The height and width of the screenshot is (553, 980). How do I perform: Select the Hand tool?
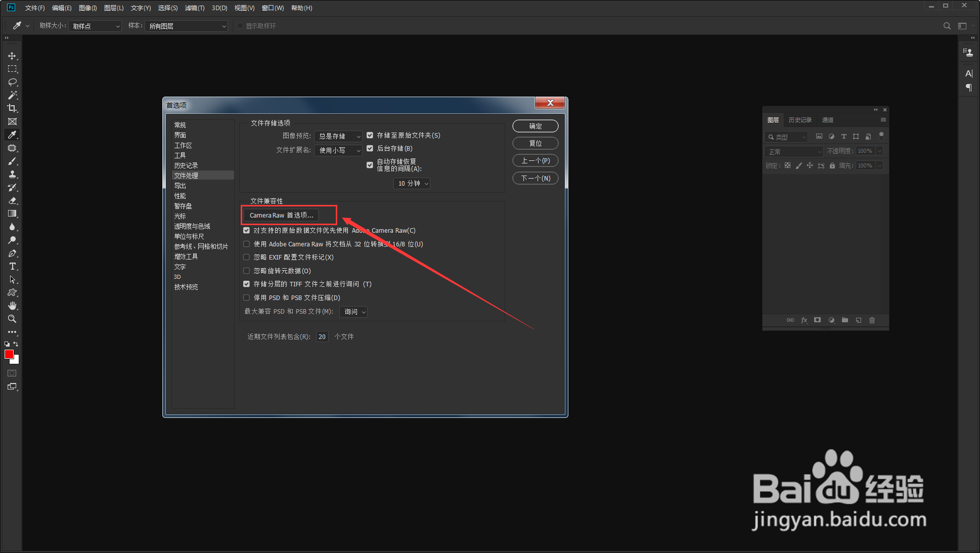[x=12, y=306]
